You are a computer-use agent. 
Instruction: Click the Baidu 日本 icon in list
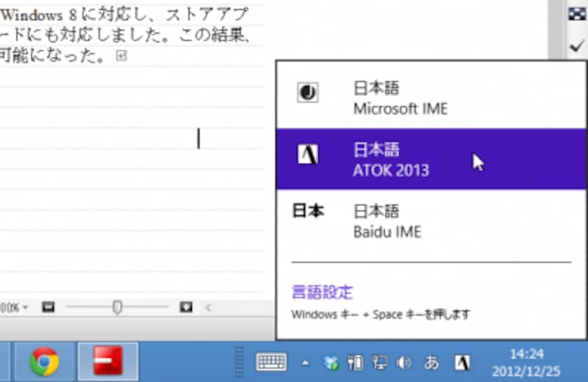308,211
